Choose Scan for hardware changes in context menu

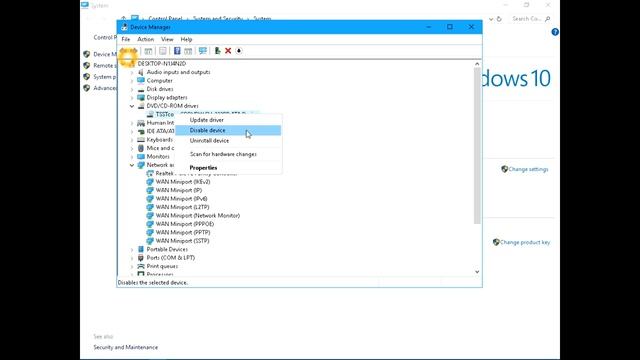coord(228,154)
